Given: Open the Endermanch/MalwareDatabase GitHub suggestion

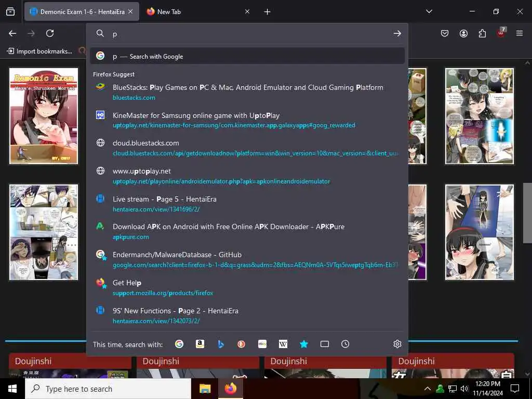Looking at the screenshot, I should (247, 260).
